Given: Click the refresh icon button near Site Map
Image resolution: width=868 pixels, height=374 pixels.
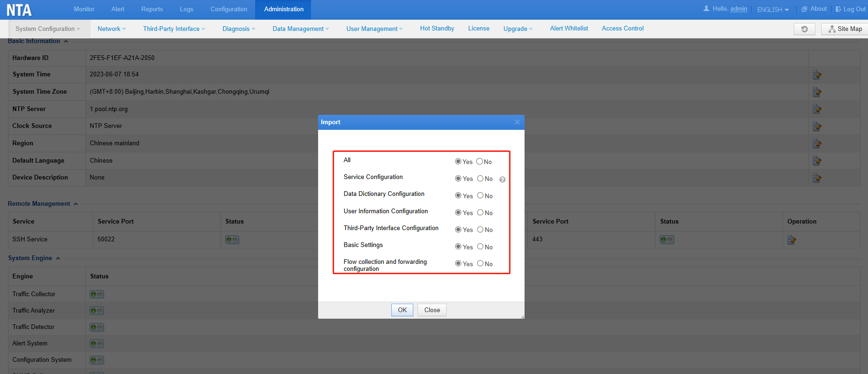Looking at the screenshot, I should coord(805,29).
